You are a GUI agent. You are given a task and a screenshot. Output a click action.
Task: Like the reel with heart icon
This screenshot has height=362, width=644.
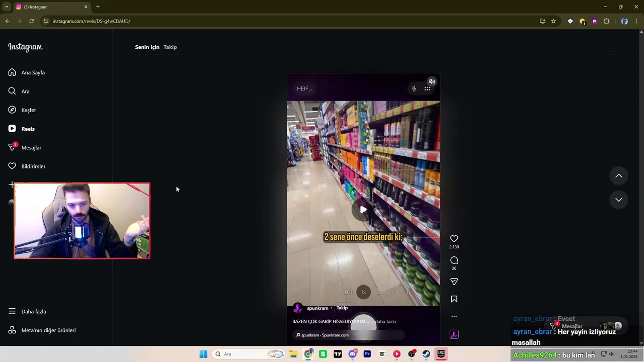pos(454,239)
